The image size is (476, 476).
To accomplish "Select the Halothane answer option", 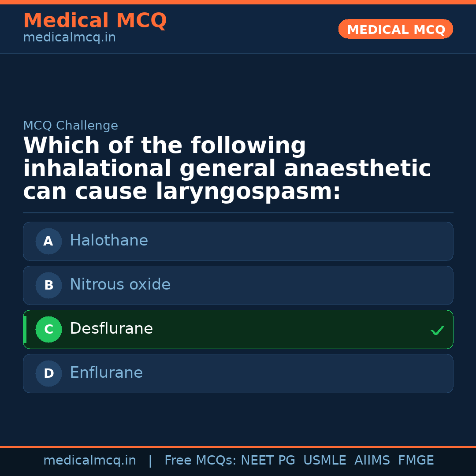I will (238, 241).
